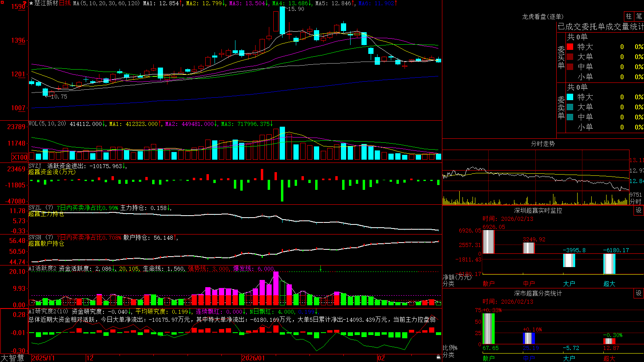Click the 1590 price axis label
Viewport: 644px width, 362px height.
click(18, 6)
